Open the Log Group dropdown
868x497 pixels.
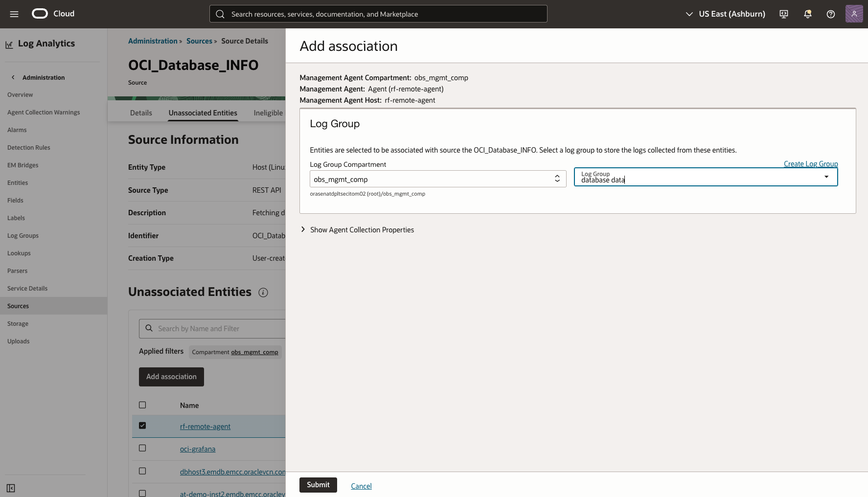[x=826, y=177]
